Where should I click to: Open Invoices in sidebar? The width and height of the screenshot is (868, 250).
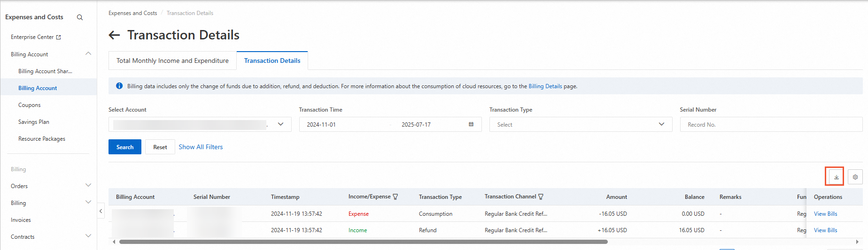[21, 220]
